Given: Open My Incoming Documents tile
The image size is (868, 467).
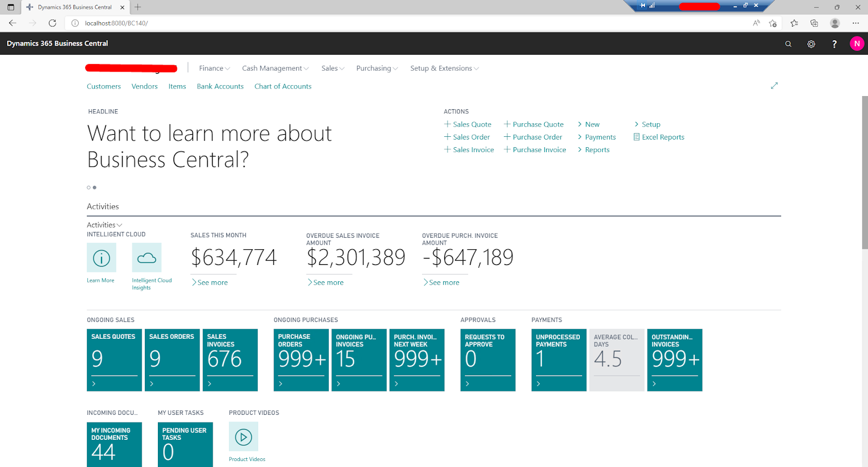Looking at the screenshot, I should pos(114,445).
